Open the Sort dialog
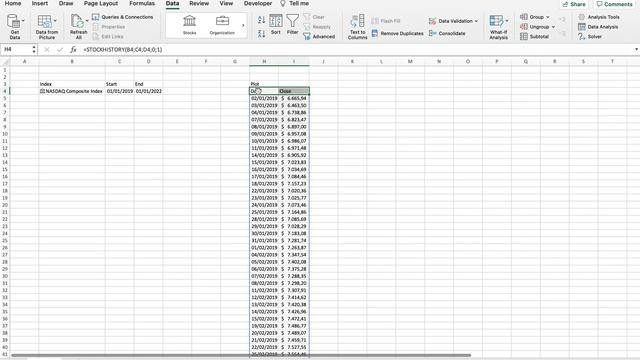Screen dimensions: 640x360 point(276,24)
